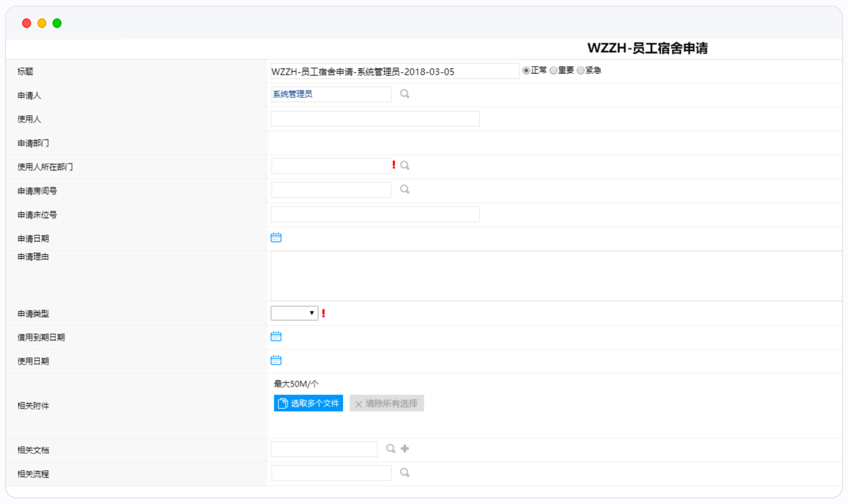Click the WZZH-员工宿舍申请 page heading

coord(647,48)
